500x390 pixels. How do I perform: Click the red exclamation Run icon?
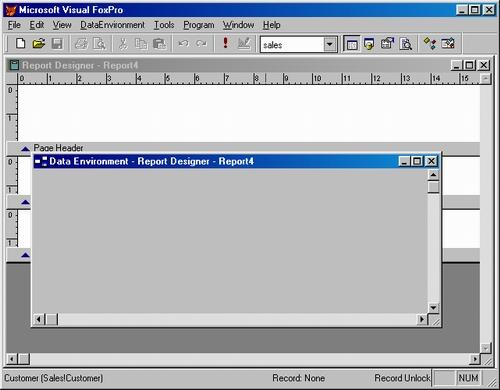point(226,44)
